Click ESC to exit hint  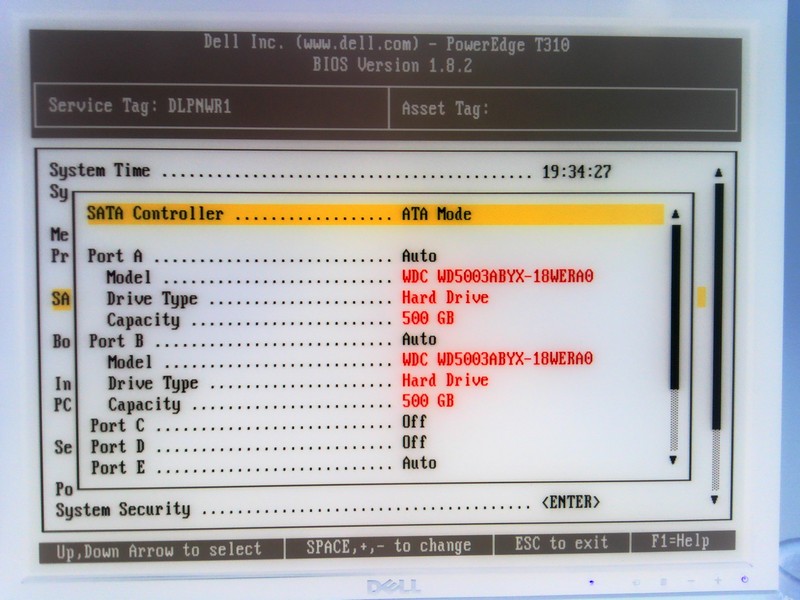[x=561, y=544]
